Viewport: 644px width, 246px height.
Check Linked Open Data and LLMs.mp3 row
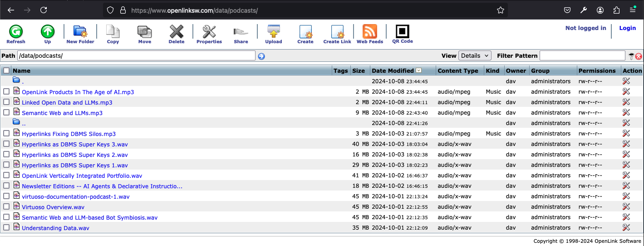click(6, 102)
